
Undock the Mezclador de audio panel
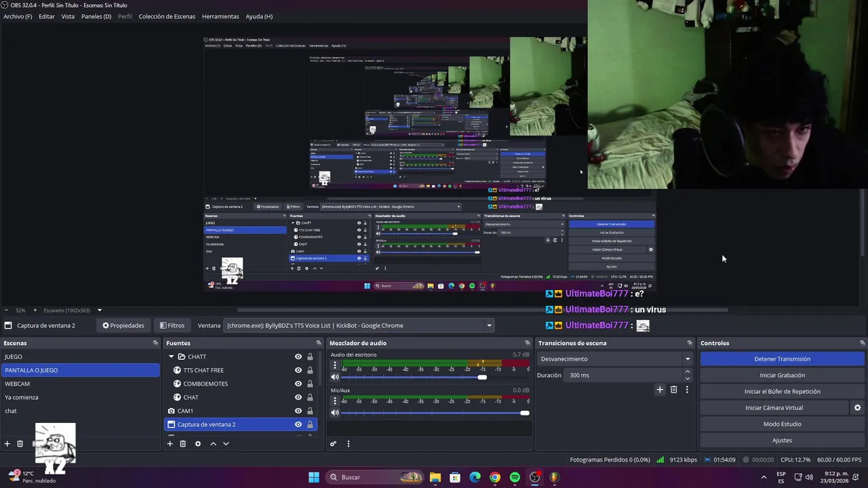(x=527, y=343)
